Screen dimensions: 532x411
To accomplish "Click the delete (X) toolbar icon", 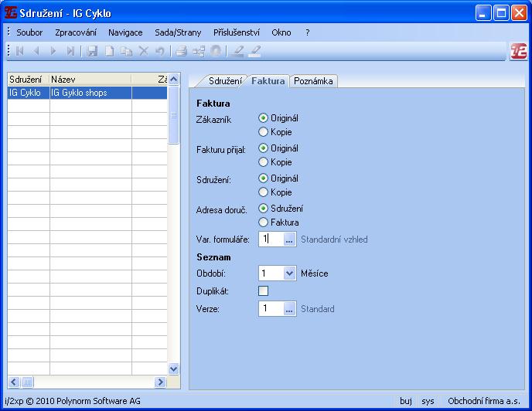I will coord(144,51).
